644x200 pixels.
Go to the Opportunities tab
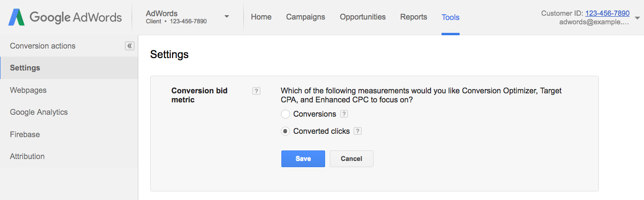click(363, 17)
